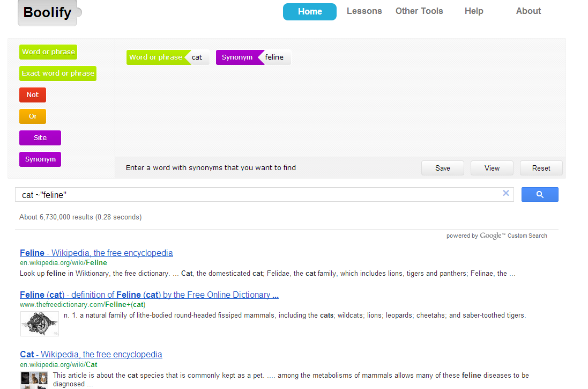Image resolution: width=588 pixels, height=389 pixels.
Task: Select the purple Site block
Action: tap(40, 137)
